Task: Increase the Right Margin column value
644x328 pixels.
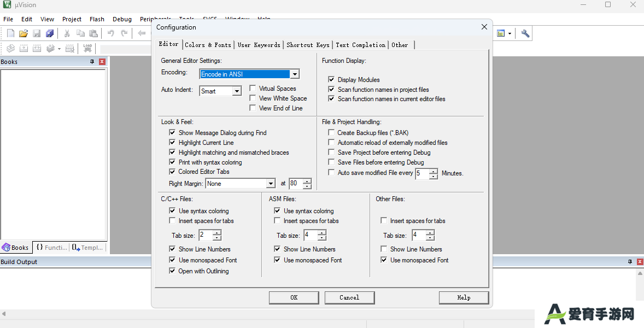Action: coord(307,181)
